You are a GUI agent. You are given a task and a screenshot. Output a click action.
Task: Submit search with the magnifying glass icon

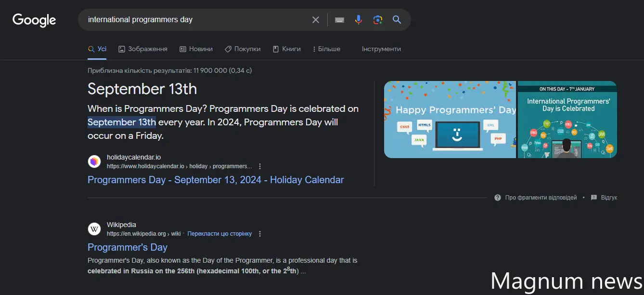tap(397, 20)
